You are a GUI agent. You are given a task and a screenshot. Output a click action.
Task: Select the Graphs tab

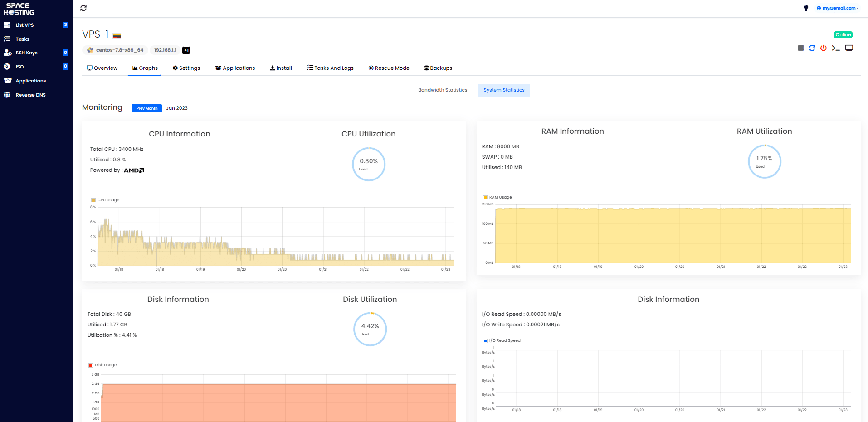pyautogui.click(x=145, y=68)
